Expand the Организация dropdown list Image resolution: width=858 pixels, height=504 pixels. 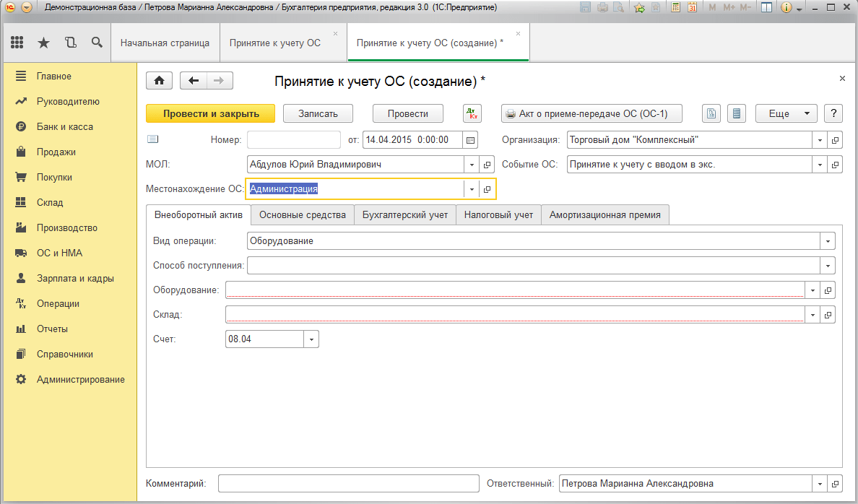pyautogui.click(x=820, y=140)
